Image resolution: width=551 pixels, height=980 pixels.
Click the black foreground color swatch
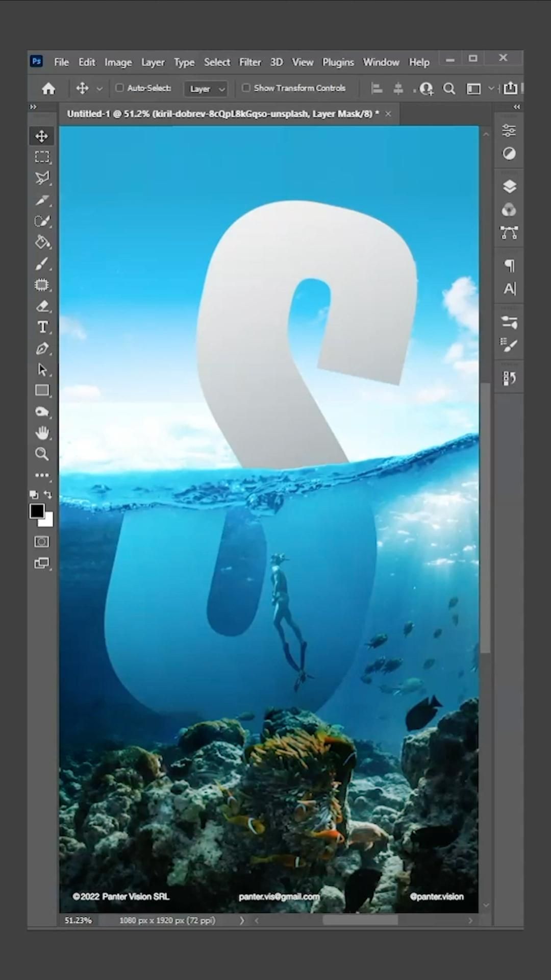(36, 511)
